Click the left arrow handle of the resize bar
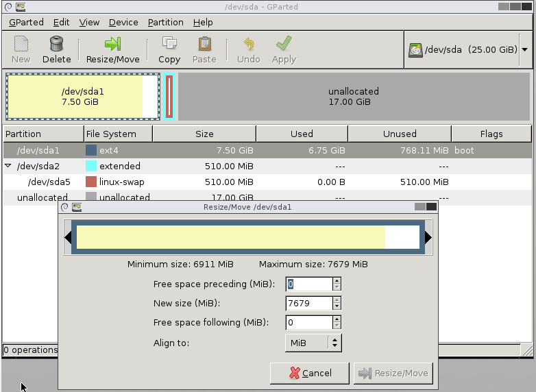 [x=68, y=238]
